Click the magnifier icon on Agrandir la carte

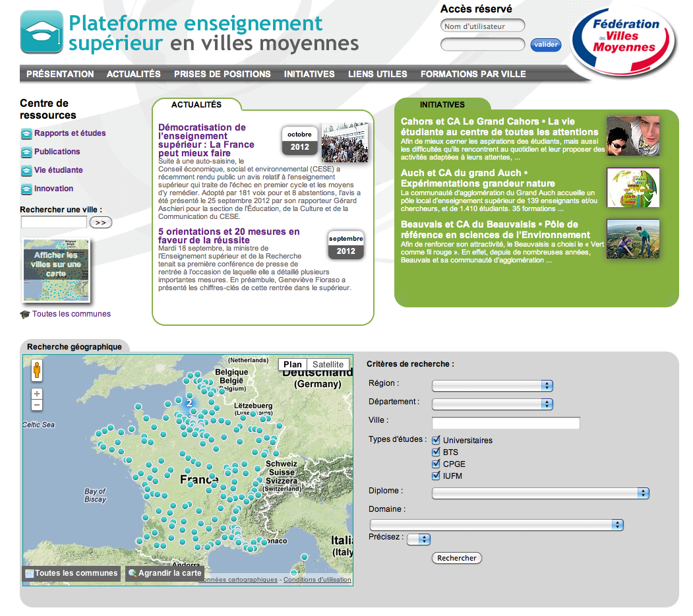(132, 574)
